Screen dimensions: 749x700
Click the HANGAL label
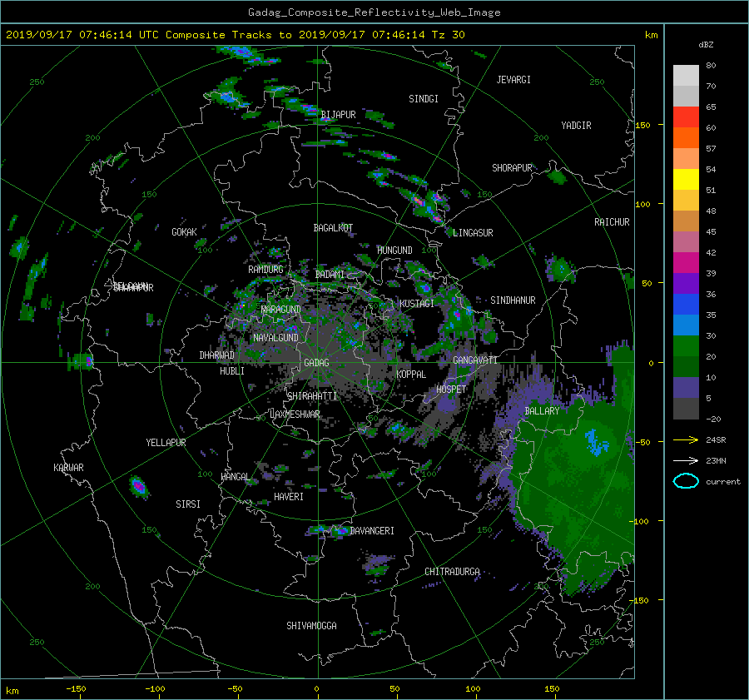pyautogui.click(x=235, y=477)
